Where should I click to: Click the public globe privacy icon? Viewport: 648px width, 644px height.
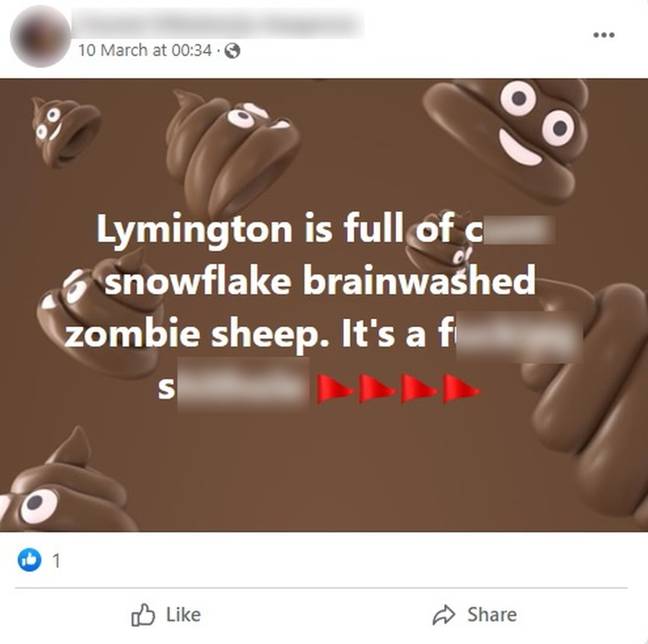point(232,51)
